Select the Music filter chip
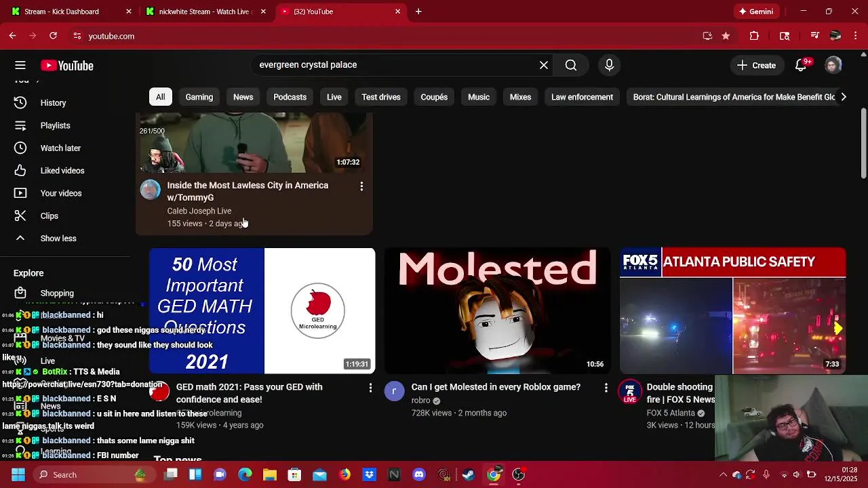Viewport: 868px width, 488px height. [x=479, y=97]
